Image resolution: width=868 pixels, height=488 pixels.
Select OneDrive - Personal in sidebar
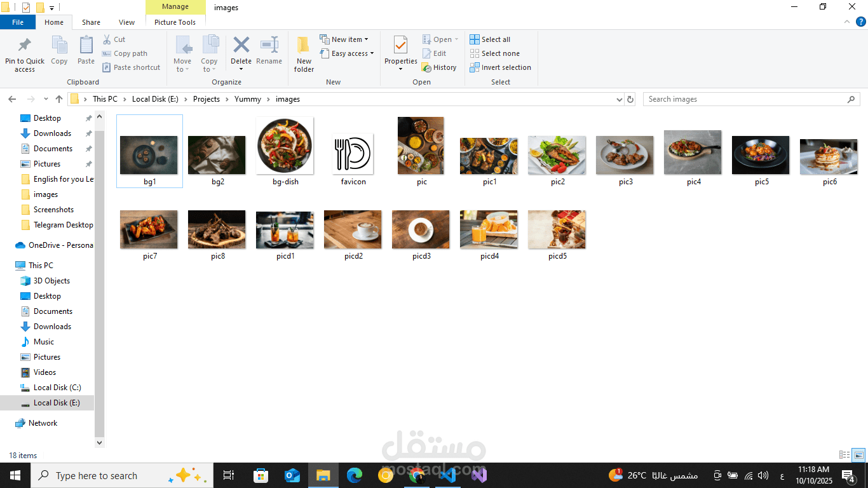[54, 245]
